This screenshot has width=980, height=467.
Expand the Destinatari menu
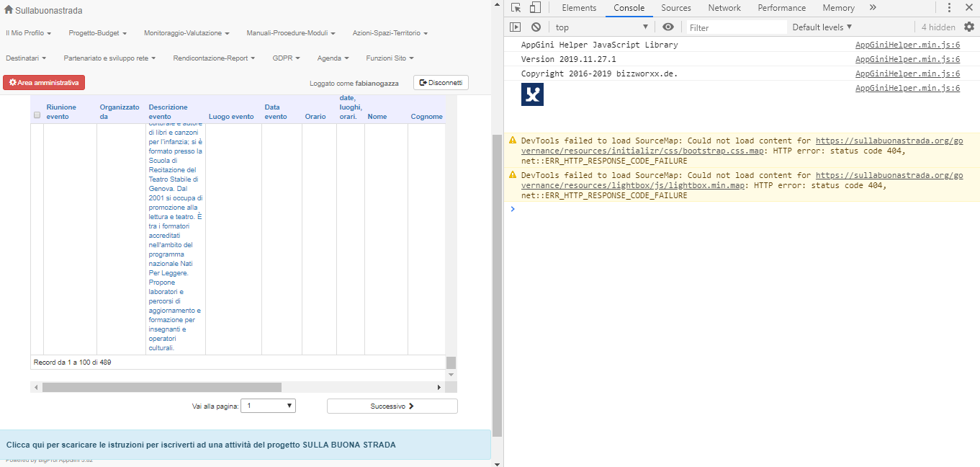(x=26, y=58)
